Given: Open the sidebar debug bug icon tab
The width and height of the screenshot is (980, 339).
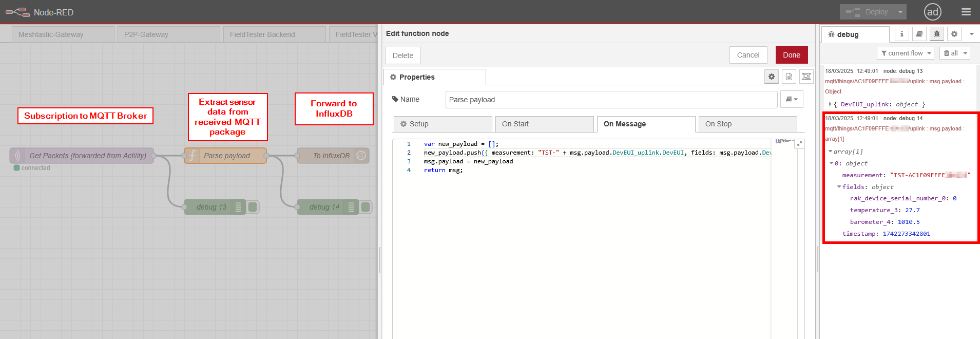Looking at the screenshot, I should [x=937, y=34].
